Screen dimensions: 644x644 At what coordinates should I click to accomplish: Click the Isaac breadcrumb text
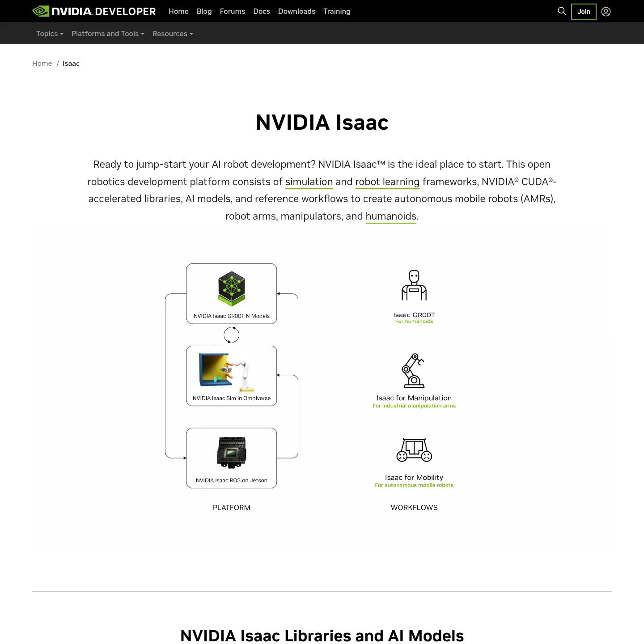click(71, 64)
